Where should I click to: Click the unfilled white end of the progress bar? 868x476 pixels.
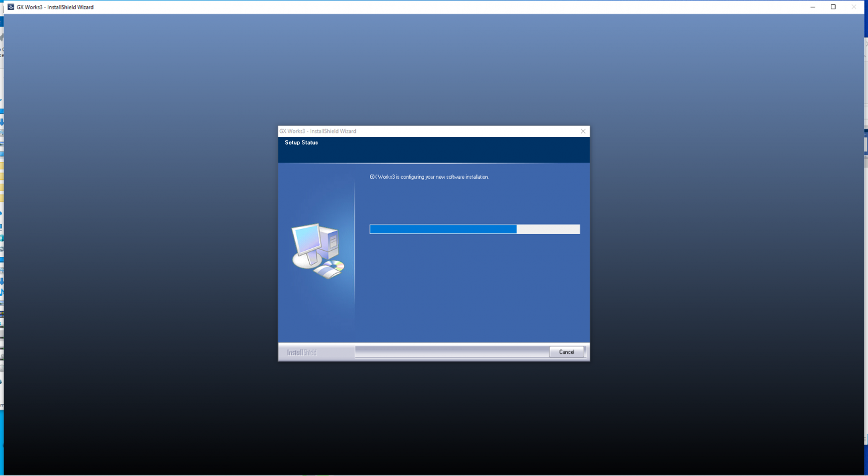(548, 229)
